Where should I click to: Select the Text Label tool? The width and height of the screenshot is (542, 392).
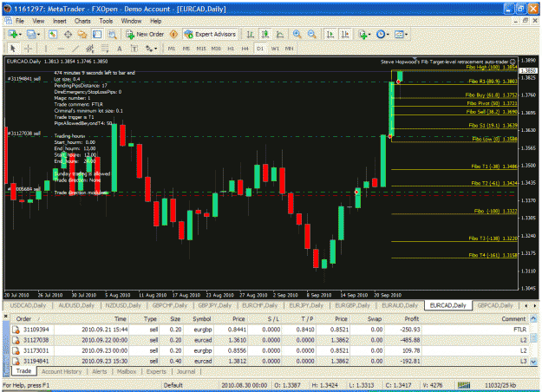click(x=134, y=49)
